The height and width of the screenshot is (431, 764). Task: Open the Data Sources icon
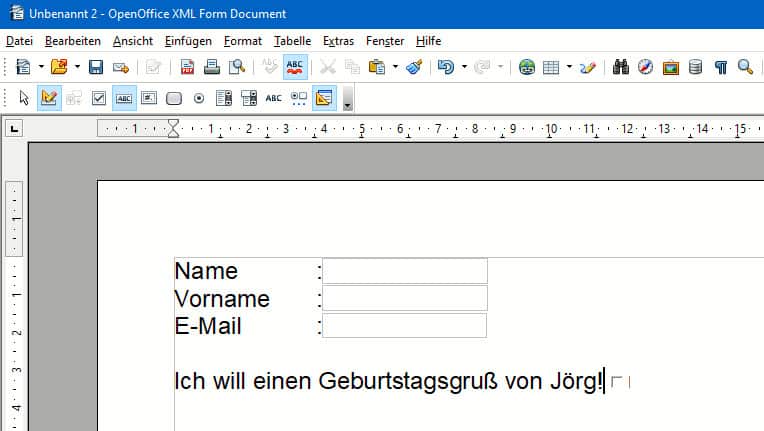(x=695, y=67)
